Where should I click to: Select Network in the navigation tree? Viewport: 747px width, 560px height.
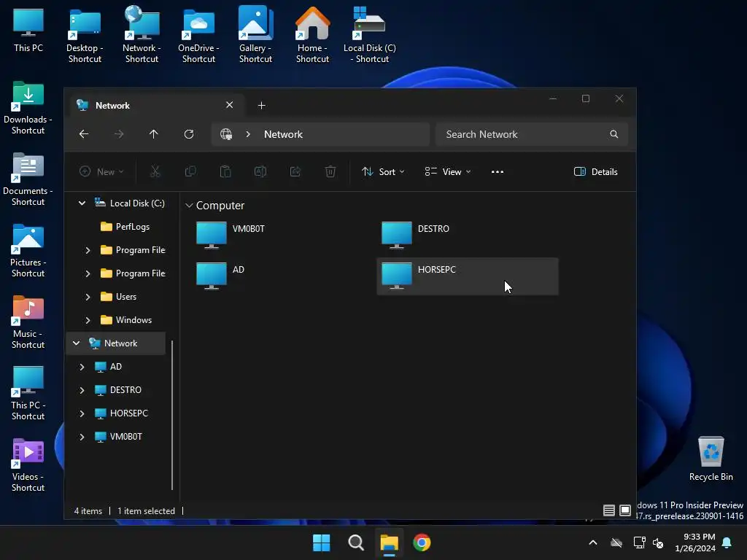tap(116, 343)
